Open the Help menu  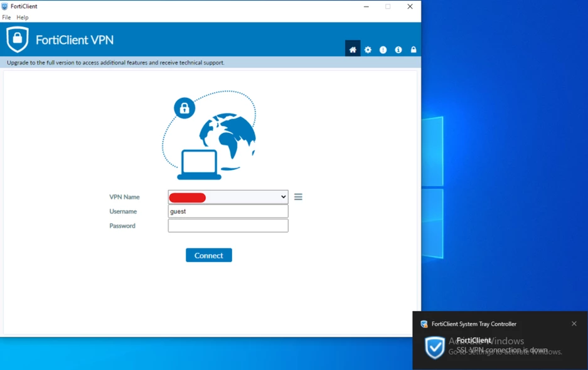(x=23, y=17)
